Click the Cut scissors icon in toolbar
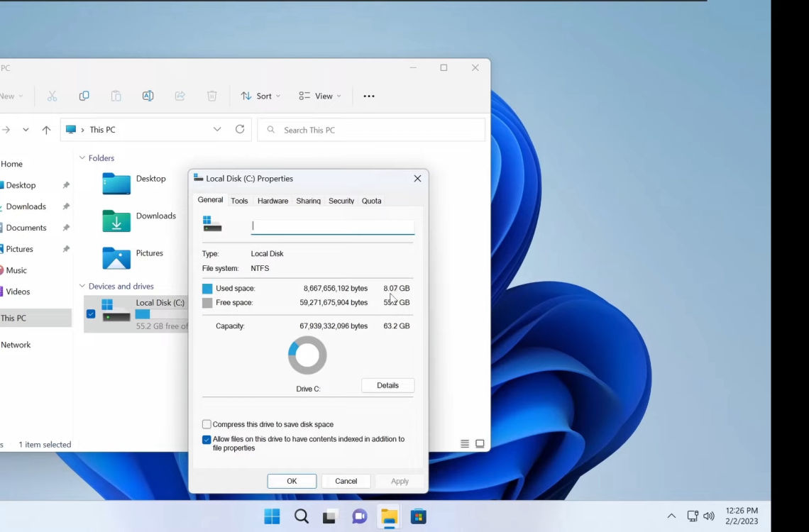Image resolution: width=809 pixels, height=532 pixels. coord(52,96)
